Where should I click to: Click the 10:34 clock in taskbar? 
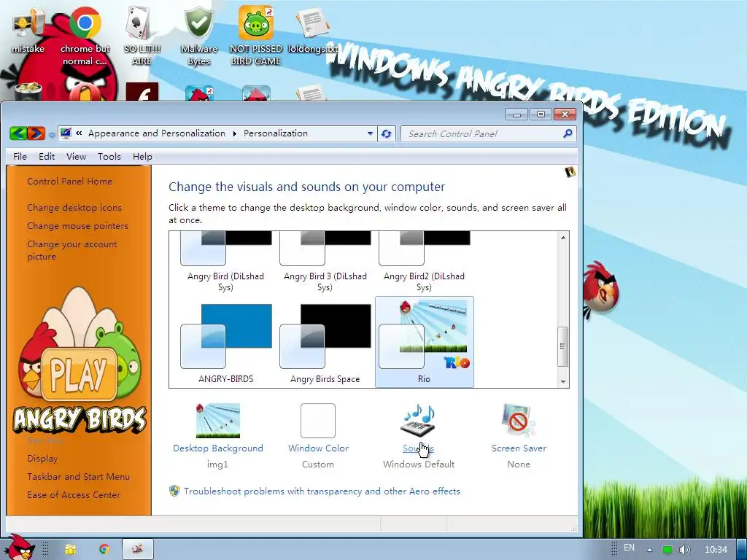pos(716,550)
